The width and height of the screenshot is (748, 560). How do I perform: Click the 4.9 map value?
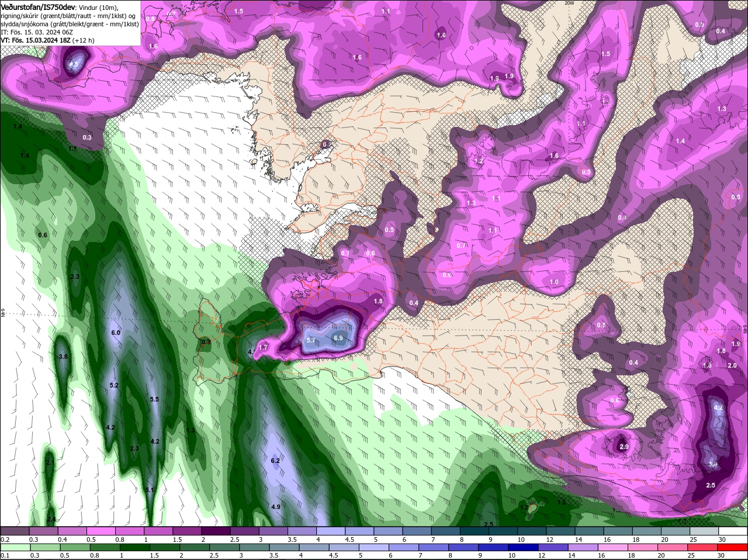pyautogui.click(x=276, y=507)
